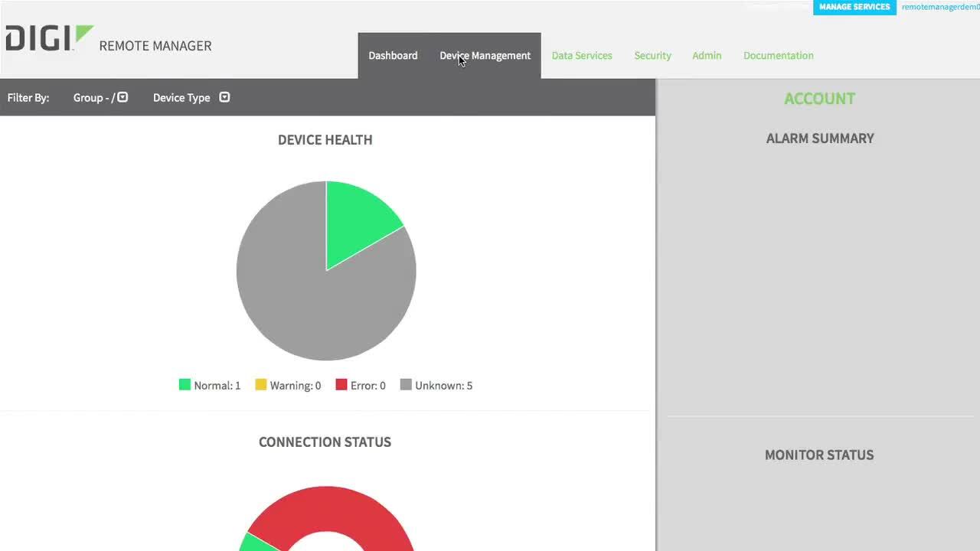Open the Security menu
Image resolution: width=980 pixels, height=551 pixels.
[x=652, y=56]
